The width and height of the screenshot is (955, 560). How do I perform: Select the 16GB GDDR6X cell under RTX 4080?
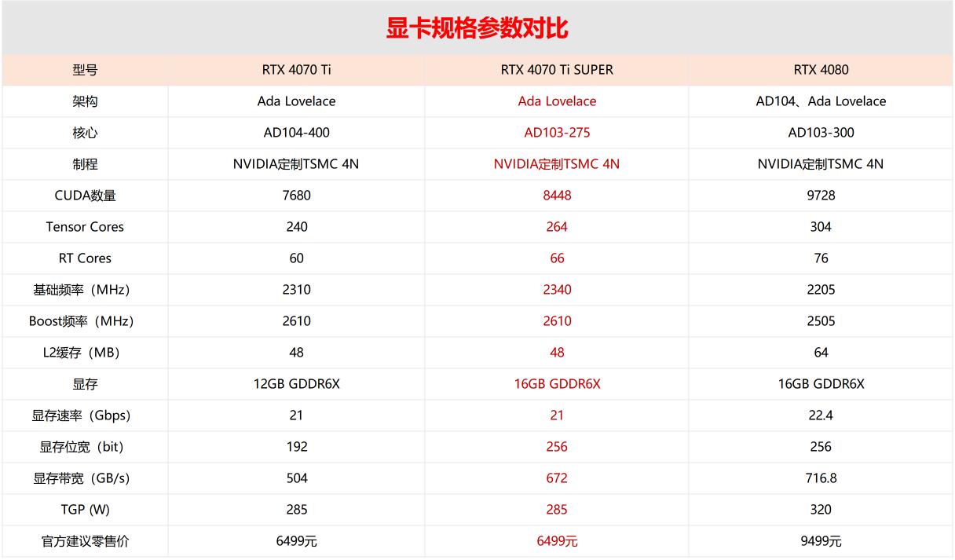821,384
